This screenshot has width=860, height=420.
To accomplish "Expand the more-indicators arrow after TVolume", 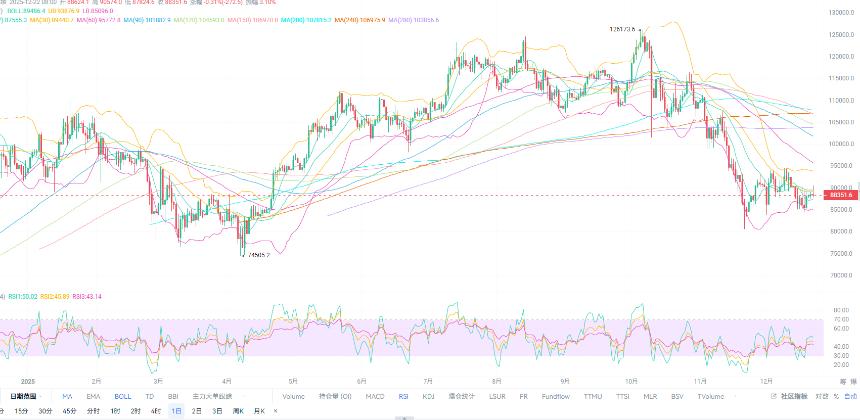I will click(x=736, y=396).
